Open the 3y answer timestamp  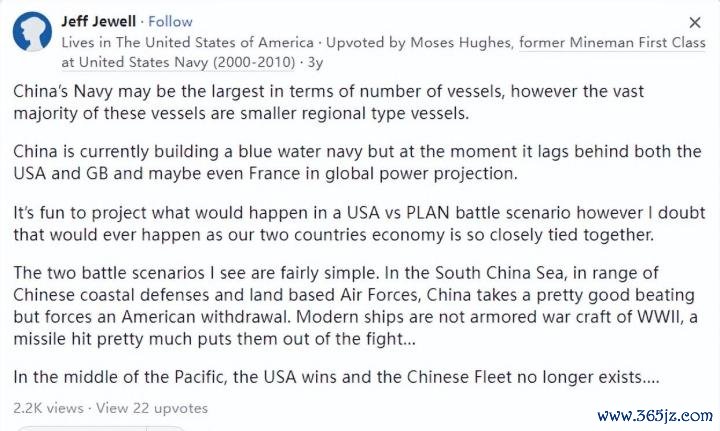coord(315,62)
